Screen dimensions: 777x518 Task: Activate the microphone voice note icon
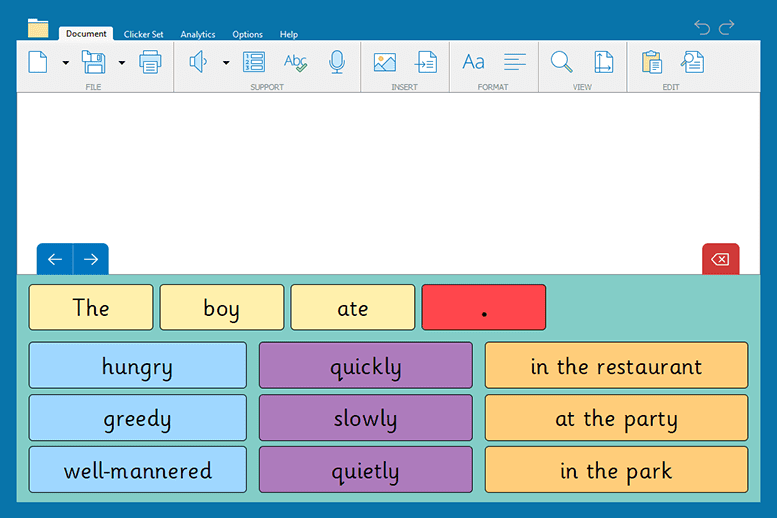(337, 62)
